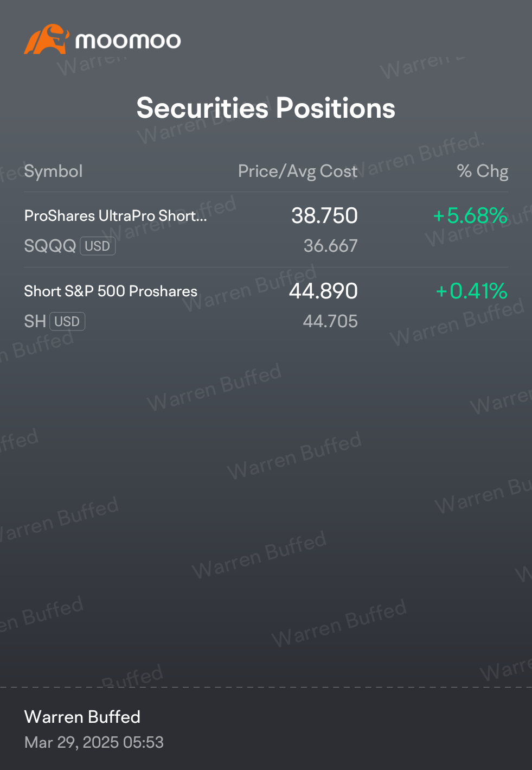
Task: Sort by the % Chg column header
Action: (x=482, y=171)
